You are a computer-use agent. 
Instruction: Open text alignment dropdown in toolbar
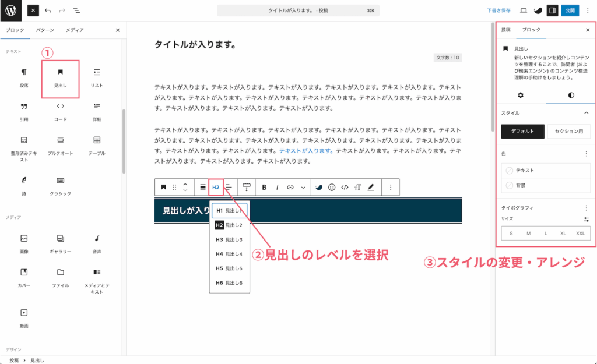point(229,187)
